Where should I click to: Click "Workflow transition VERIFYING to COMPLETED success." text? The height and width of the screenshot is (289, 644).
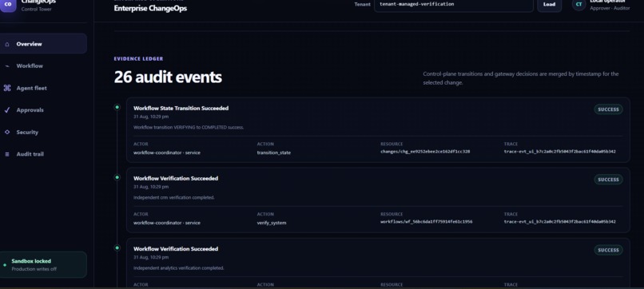tap(189, 127)
